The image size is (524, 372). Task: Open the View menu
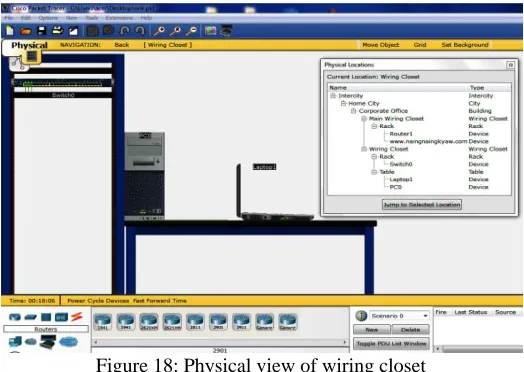[x=71, y=18]
